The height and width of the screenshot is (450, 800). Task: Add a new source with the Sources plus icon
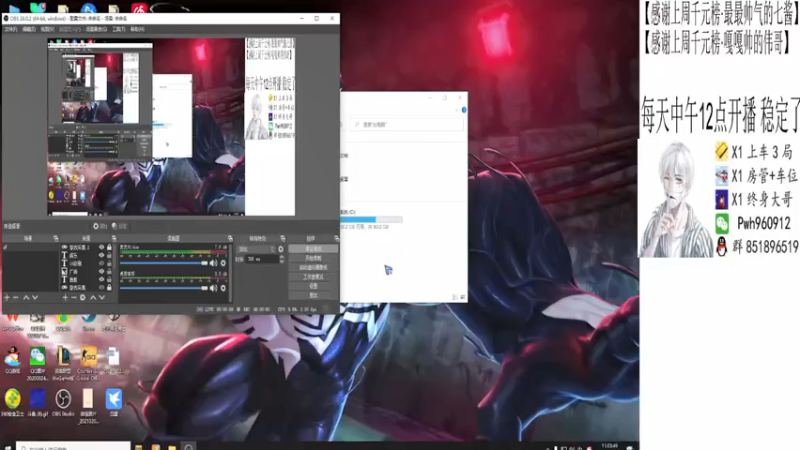tap(65, 297)
